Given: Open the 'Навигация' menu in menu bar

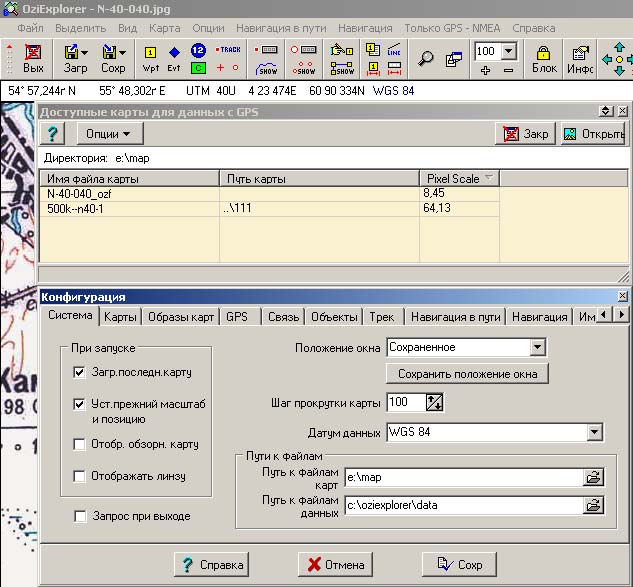Looking at the screenshot, I should click(365, 28).
